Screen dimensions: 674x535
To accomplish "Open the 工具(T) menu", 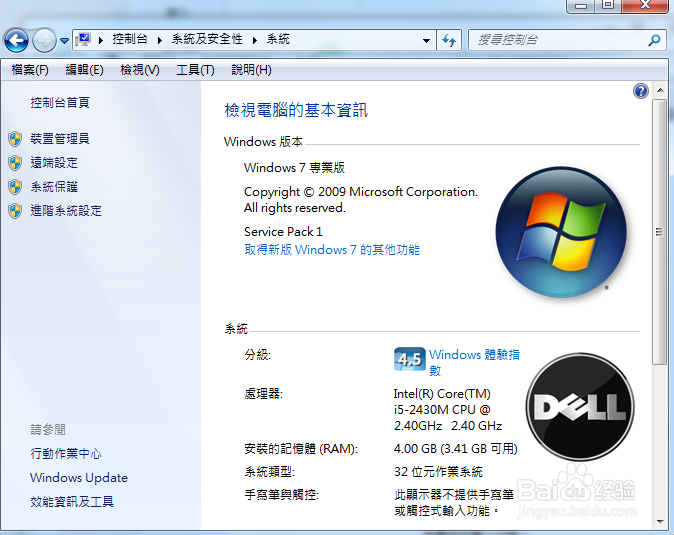I will click(195, 70).
